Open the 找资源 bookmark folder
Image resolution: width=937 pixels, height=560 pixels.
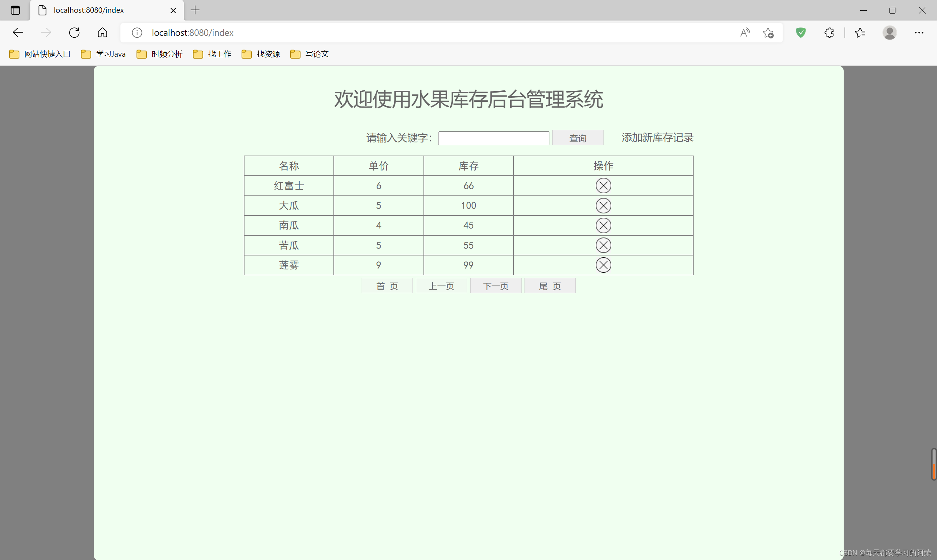[x=260, y=54]
